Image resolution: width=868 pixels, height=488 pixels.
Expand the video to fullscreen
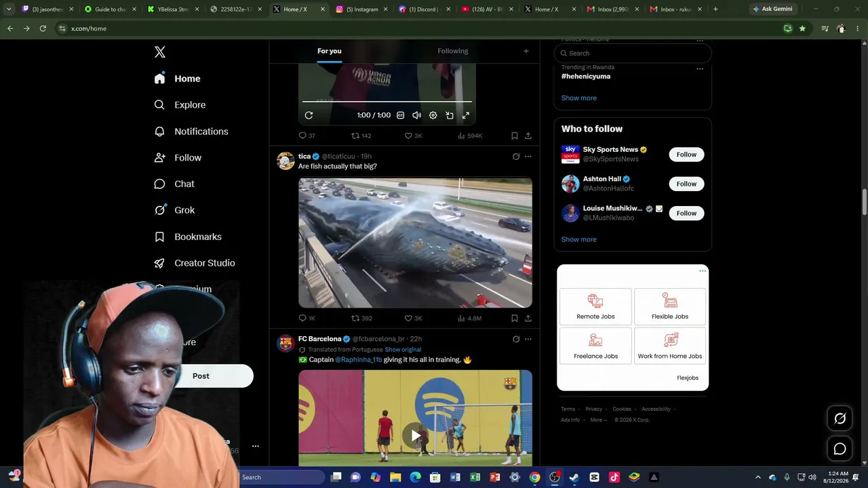tap(466, 115)
